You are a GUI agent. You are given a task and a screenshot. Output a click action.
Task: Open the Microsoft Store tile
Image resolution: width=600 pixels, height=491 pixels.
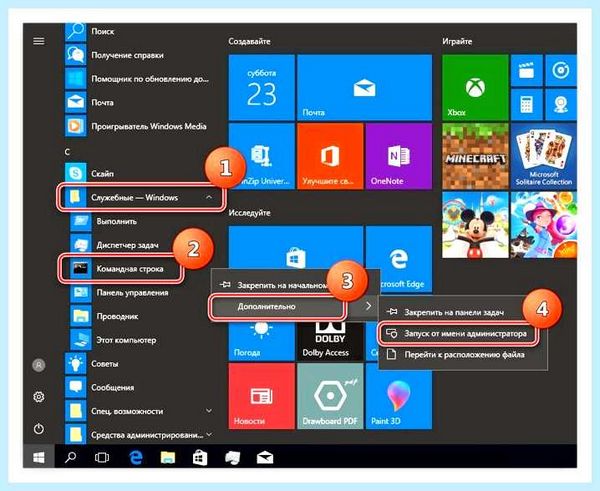click(x=296, y=248)
